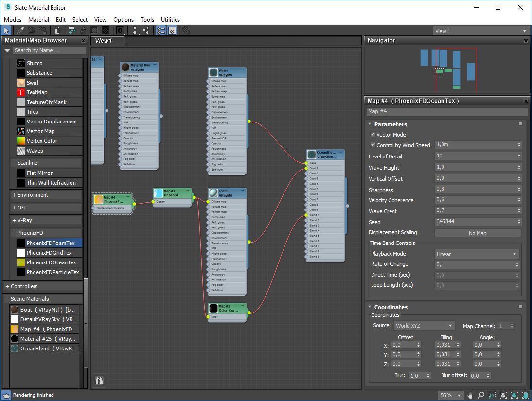This screenshot has width=532, height=401.
Task: Select Boat VRayMtl scene material
Action: 44,310
